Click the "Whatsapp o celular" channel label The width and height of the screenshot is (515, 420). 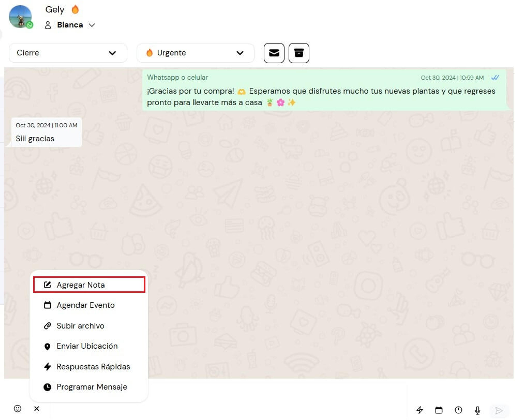click(x=177, y=77)
